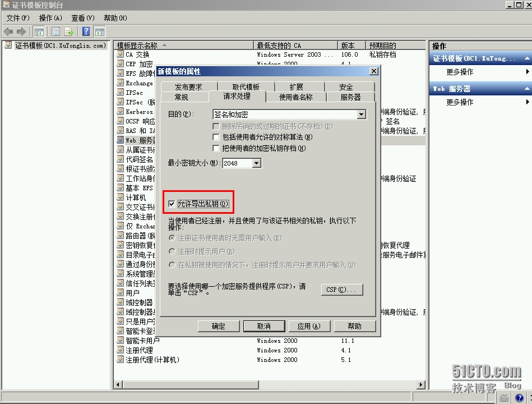This screenshot has width=532, height=404.
Task: Click the 应用 button
Action: point(309,326)
